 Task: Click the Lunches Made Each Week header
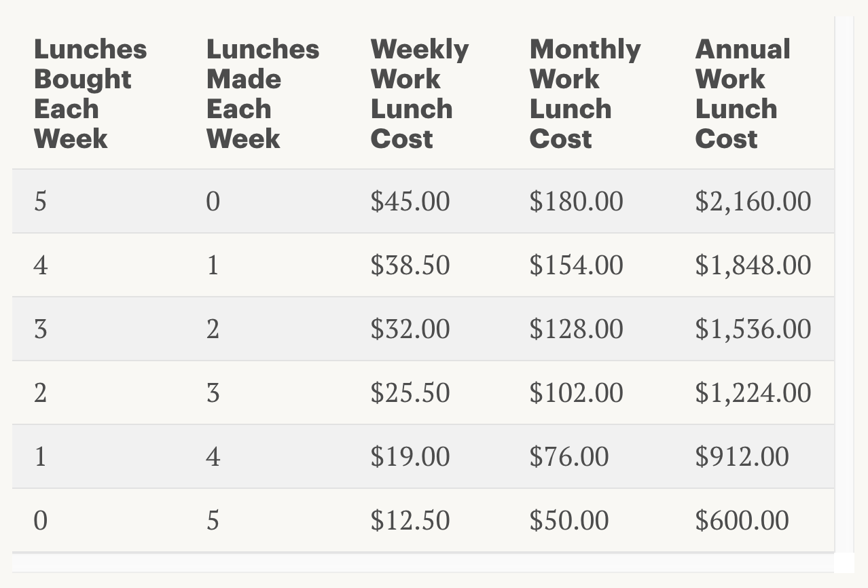[262, 94]
